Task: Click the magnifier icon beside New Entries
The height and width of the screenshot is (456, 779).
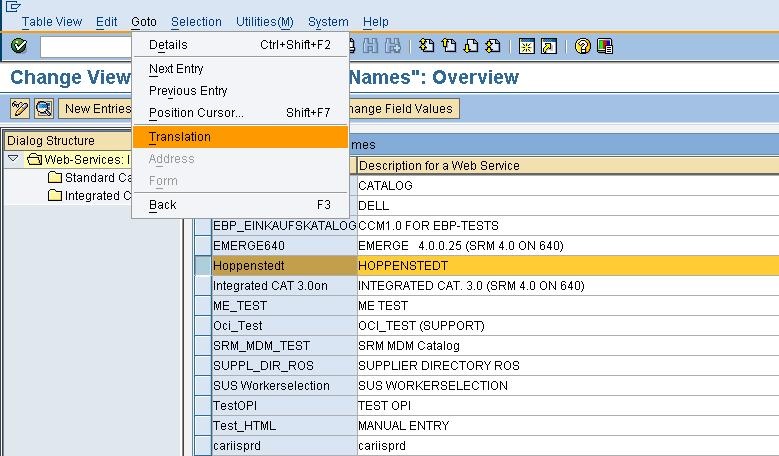Action: pyautogui.click(x=44, y=108)
